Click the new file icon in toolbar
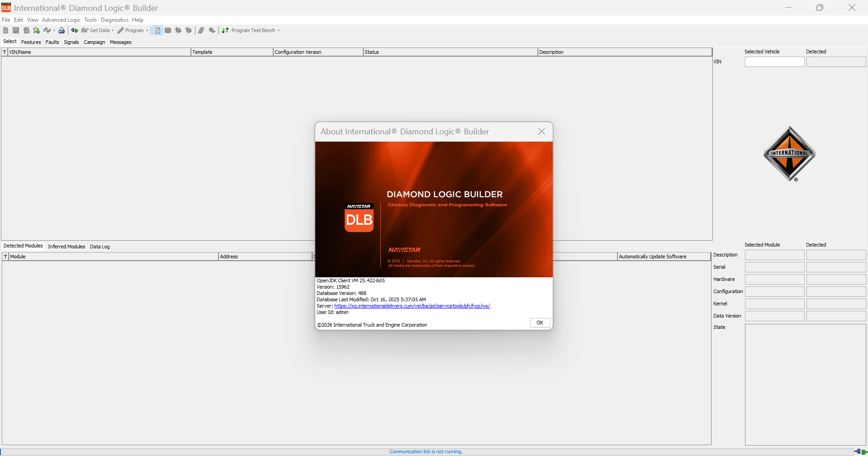The height and width of the screenshot is (456, 868). click(5, 30)
